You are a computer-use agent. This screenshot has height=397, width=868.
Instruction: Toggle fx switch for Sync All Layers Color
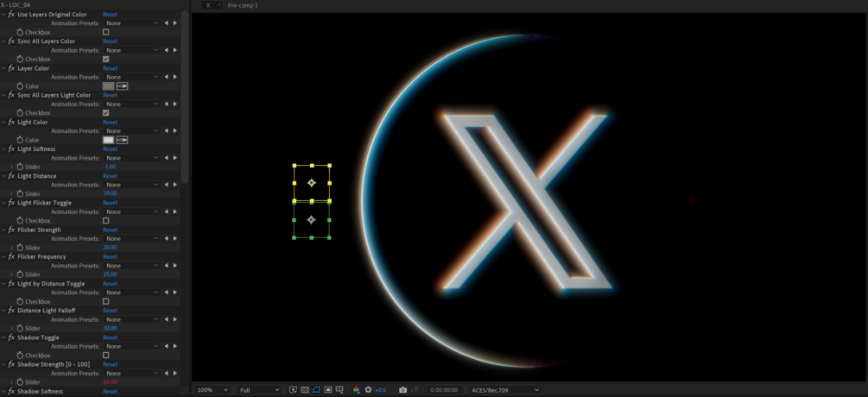[x=11, y=41]
